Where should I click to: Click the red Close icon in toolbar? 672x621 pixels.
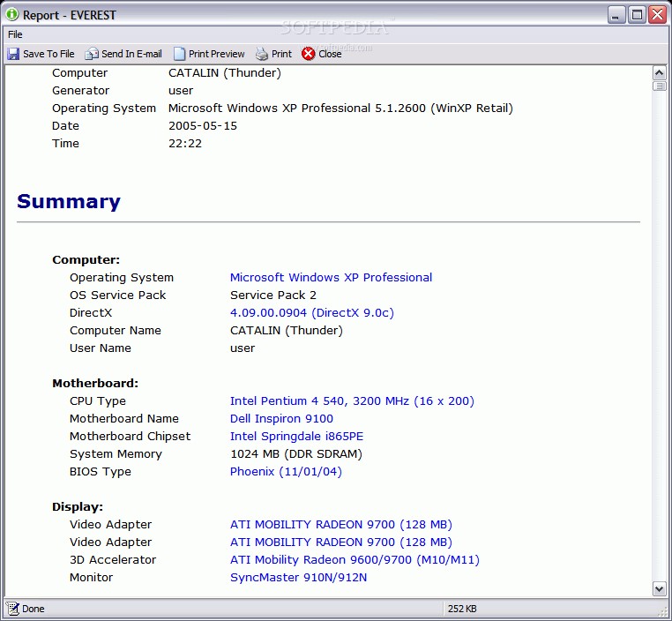coord(308,54)
